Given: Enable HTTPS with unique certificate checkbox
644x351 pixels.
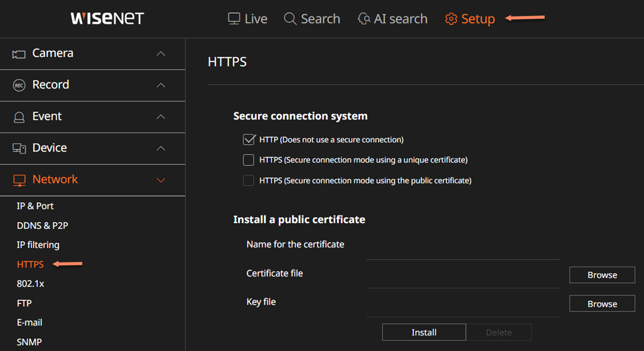Looking at the screenshot, I should pos(249,160).
